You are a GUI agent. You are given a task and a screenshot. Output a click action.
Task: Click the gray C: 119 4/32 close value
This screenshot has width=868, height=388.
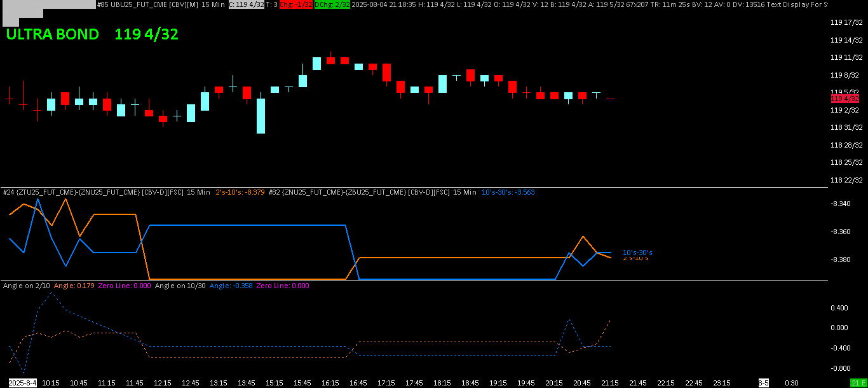[247, 4]
